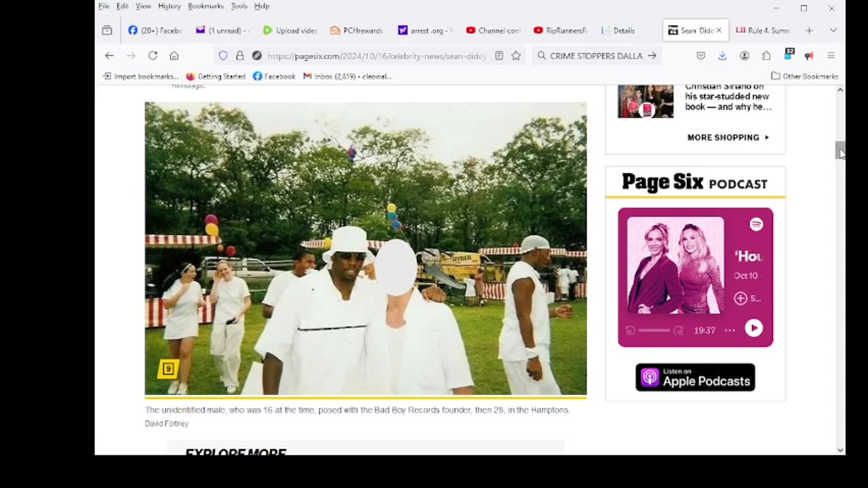This screenshot has height=488, width=868.
Task: Open the Firefox application hamburger menu
Action: click(x=831, y=56)
